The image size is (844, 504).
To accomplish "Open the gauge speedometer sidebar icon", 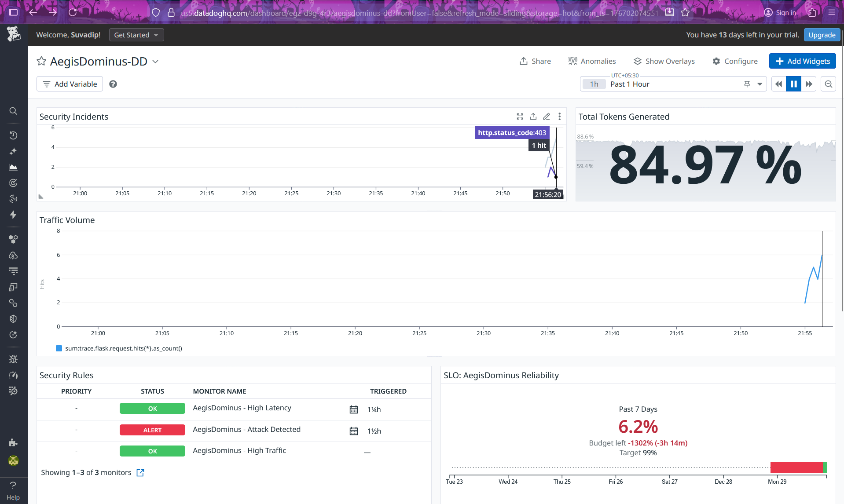I will point(13,375).
